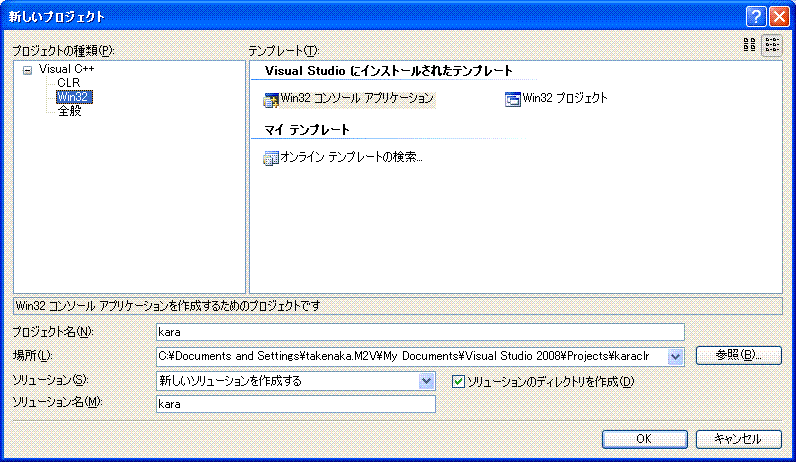This screenshot has width=796, height=462.
Task: Select the Visual C++ tree label
Action: tap(67, 69)
